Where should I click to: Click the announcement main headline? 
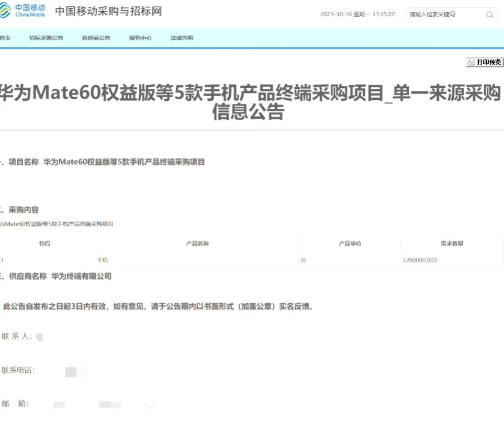pyautogui.click(x=250, y=102)
